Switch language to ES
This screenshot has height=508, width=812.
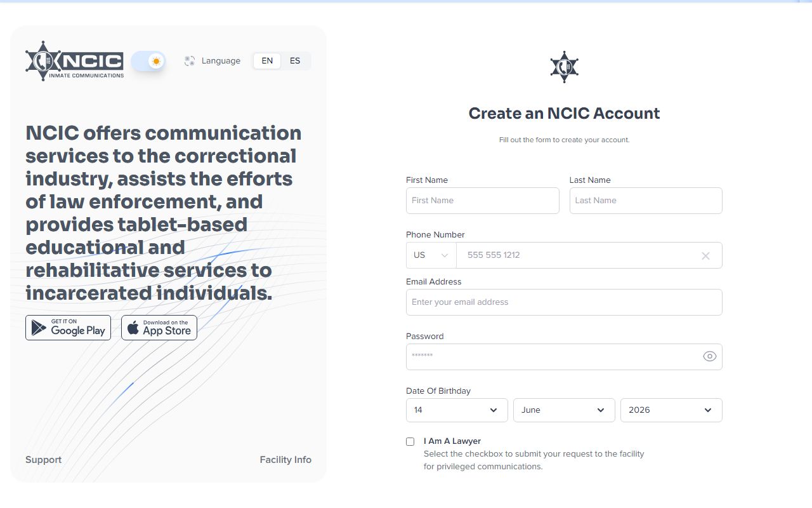coord(295,61)
